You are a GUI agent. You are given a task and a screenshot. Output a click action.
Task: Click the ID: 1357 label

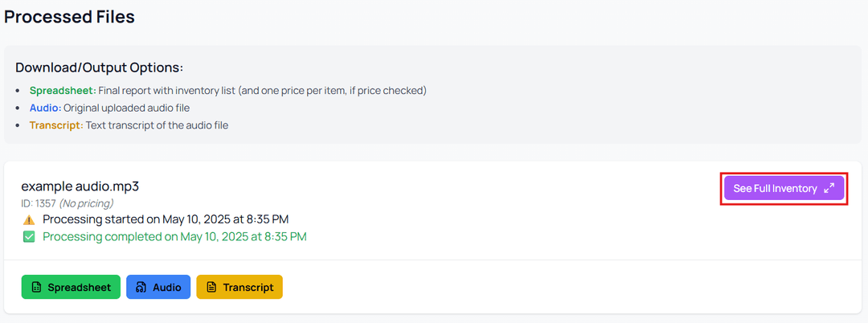39,203
